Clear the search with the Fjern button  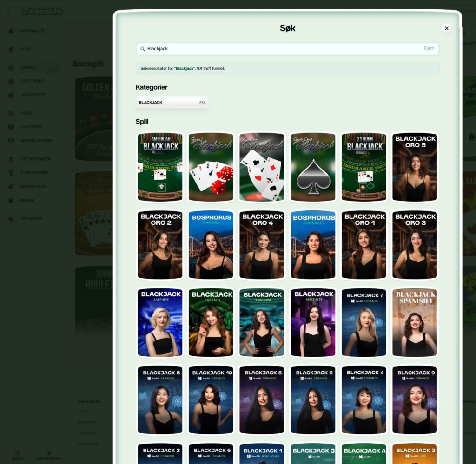pos(429,48)
